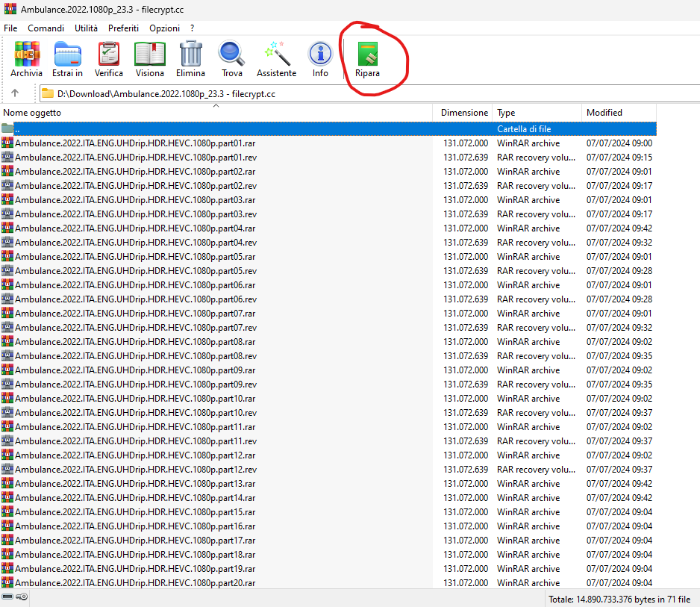Select file part10.rar
The image size is (700, 607).
coord(328,399)
